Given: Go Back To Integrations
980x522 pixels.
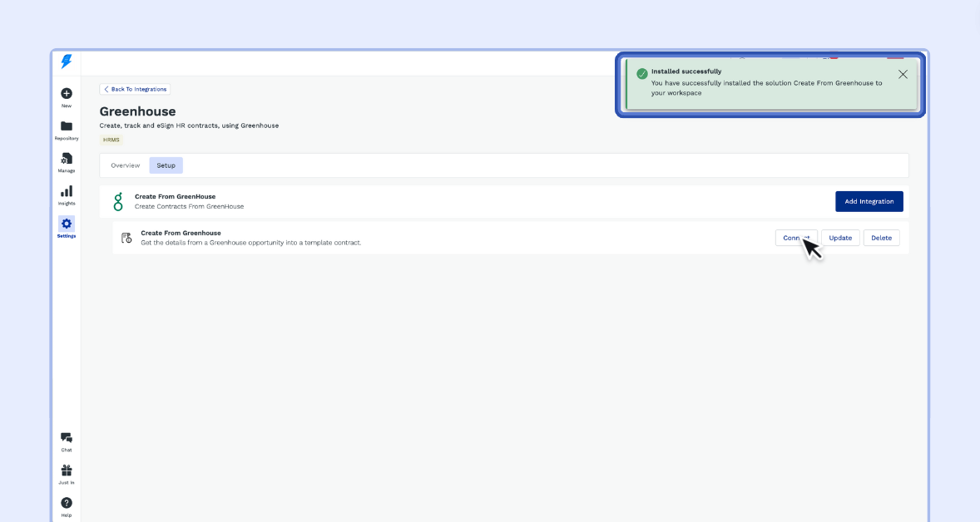Looking at the screenshot, I should tap(135, 89).
